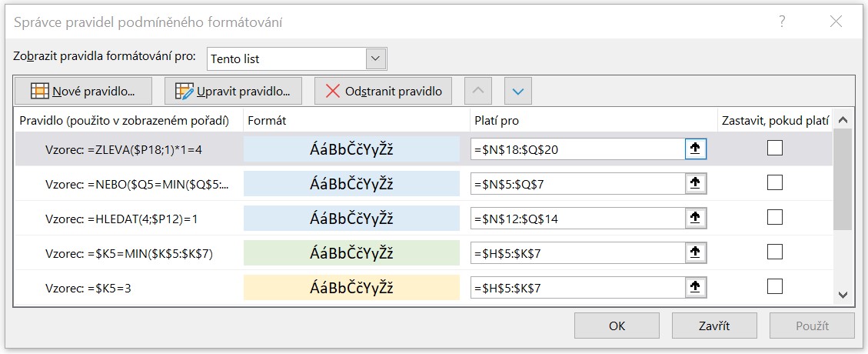This screenshot has width=868, height=354.
Task: Edit the range field of the =$K5=3 rule
Action: [x=578, y=288]
